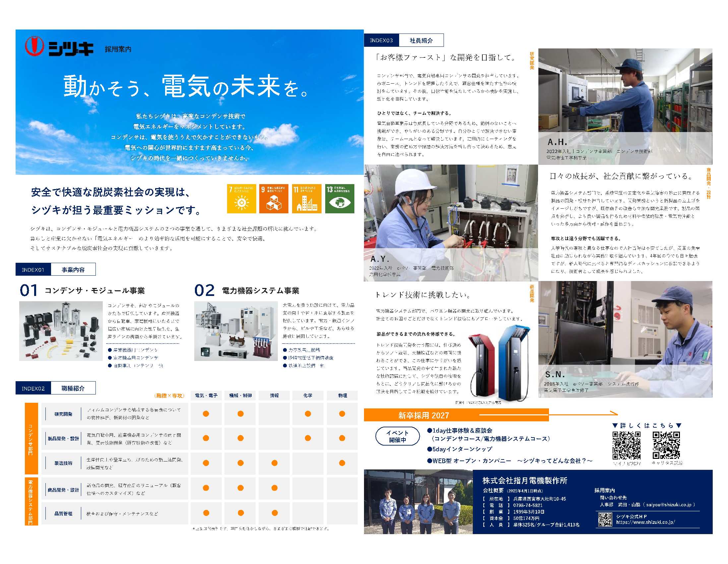
Task: Click the 化学 column header
Action: [x=308, y=395]
